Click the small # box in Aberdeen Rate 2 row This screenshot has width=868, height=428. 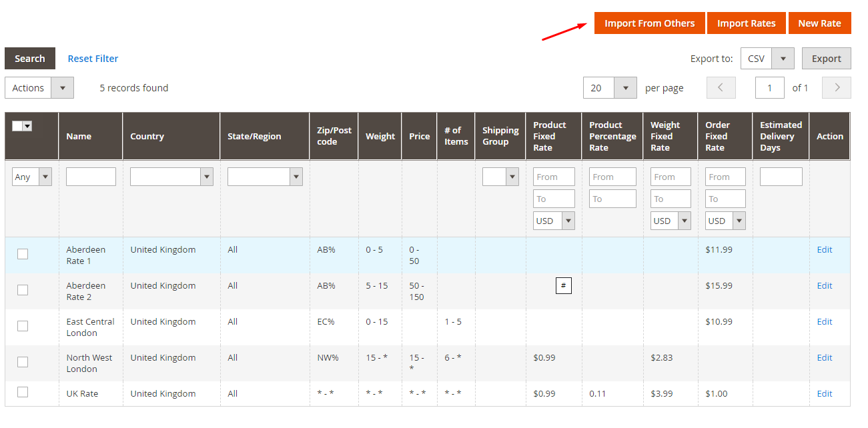click(563, 286)
